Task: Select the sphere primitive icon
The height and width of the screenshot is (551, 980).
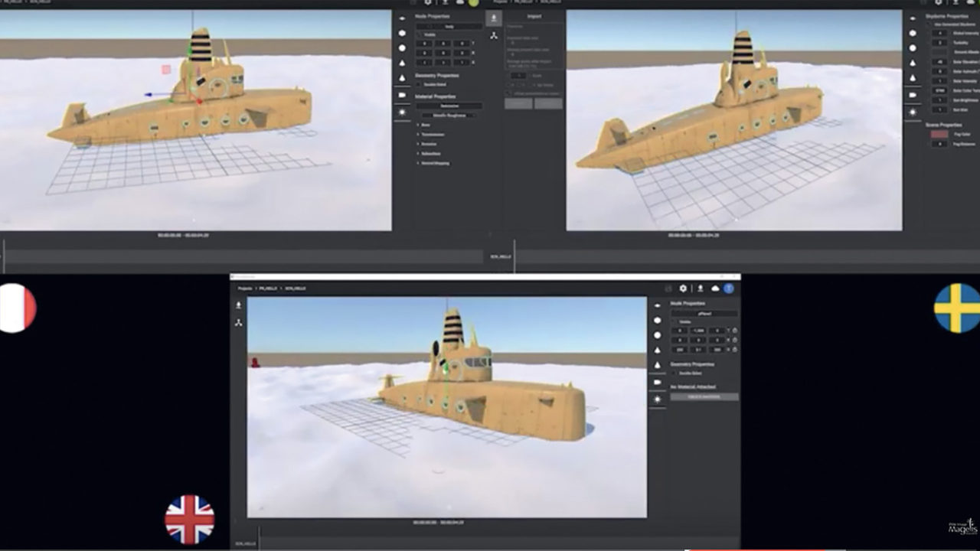Action: click(401, 47)
